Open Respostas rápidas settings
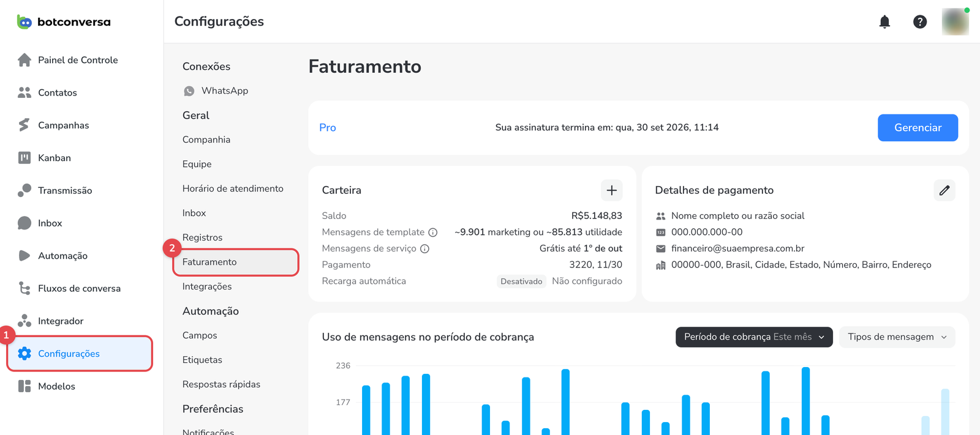 [x=221, y=384]
